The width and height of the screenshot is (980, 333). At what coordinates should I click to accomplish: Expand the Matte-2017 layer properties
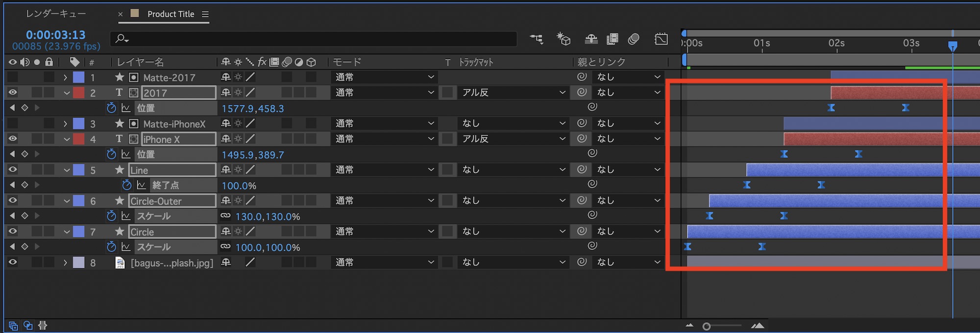[x=65, y=77]
